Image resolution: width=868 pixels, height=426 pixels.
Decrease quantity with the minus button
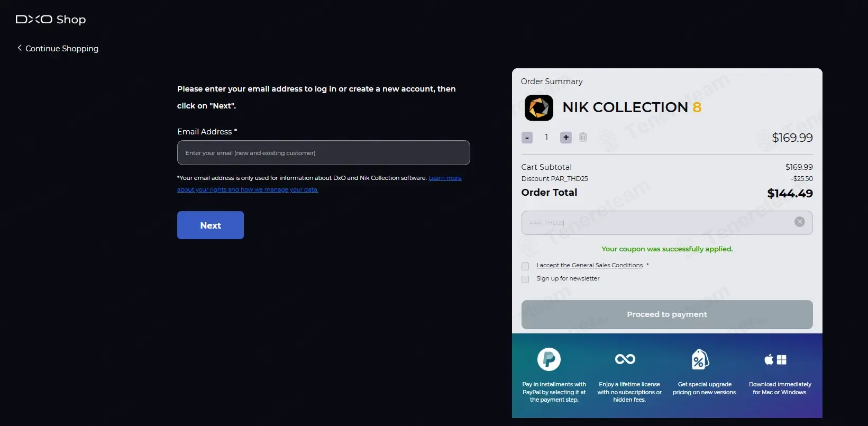pos(527,138)
